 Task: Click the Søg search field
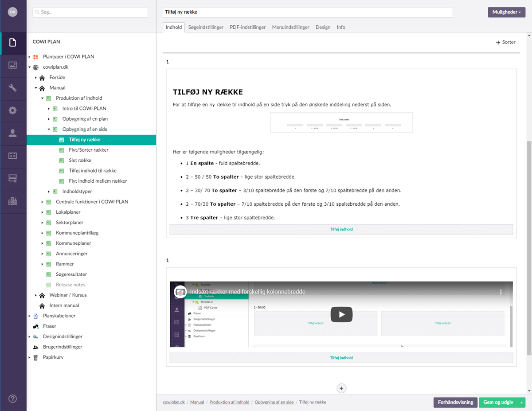click(x=90, y=12)
